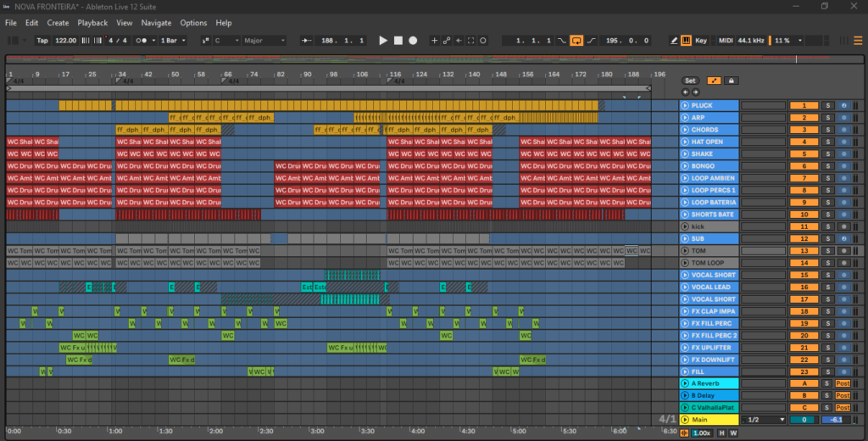868x441 pixels.
Task: Toggle the metronome button
Action: coord(141,40)
